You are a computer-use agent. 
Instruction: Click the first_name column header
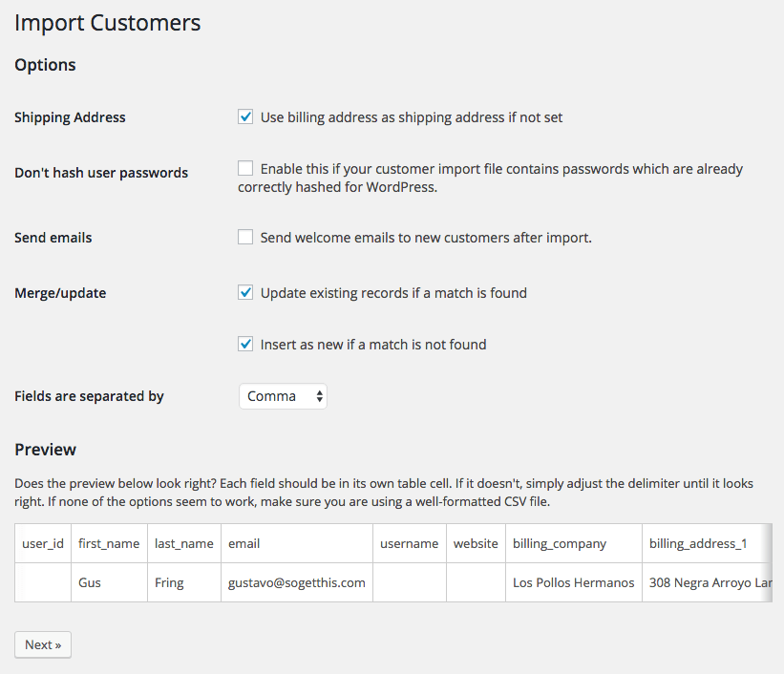(109, 543)
